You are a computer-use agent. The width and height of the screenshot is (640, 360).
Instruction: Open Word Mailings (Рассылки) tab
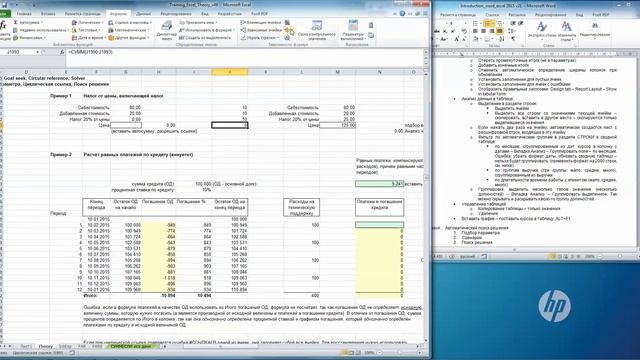[516, 15]
